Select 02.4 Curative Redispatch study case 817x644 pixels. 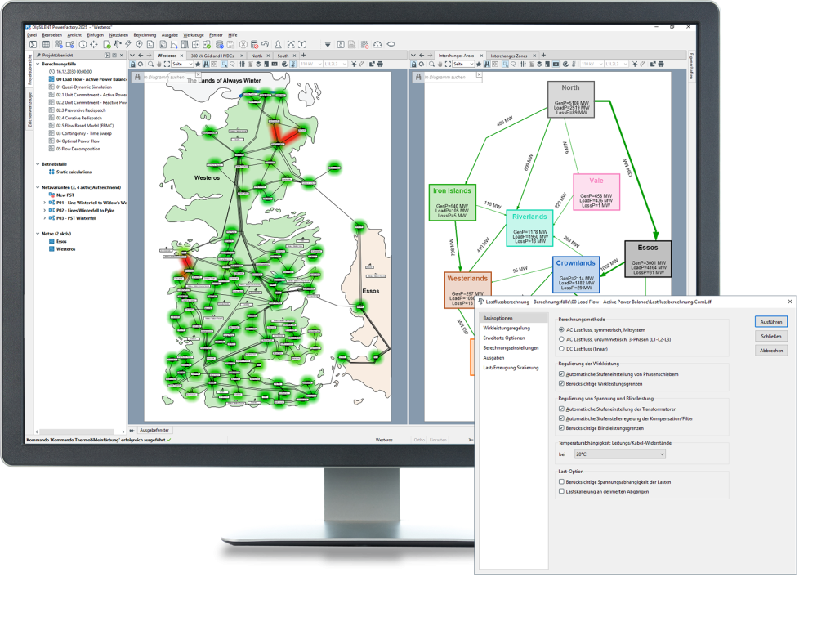[79, 118]
